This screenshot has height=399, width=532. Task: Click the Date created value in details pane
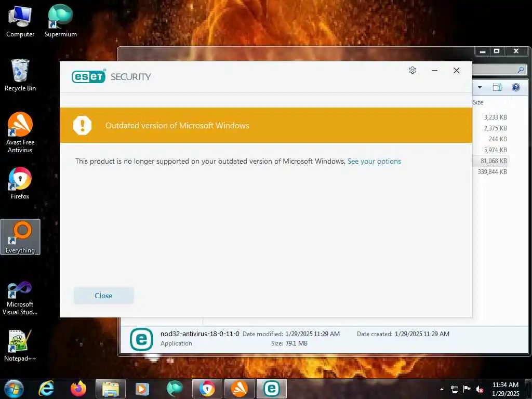pyautogui.click(x=422, y=334)
